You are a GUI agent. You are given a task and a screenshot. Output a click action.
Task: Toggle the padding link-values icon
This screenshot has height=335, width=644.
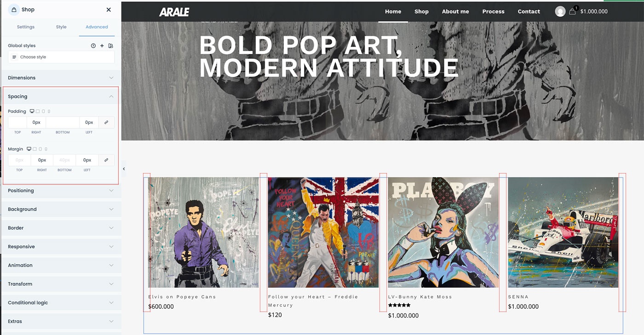106,122
